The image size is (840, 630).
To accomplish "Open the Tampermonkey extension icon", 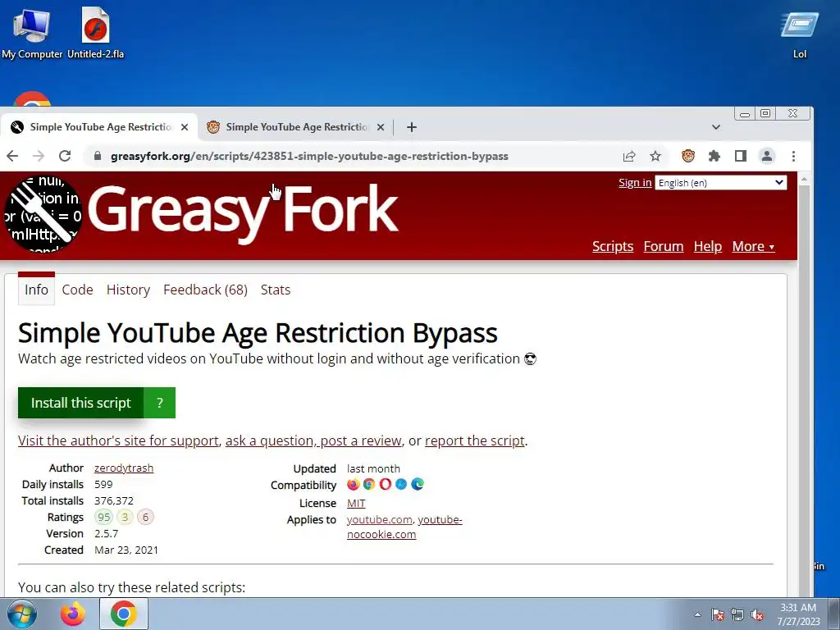I will (688, 156).
